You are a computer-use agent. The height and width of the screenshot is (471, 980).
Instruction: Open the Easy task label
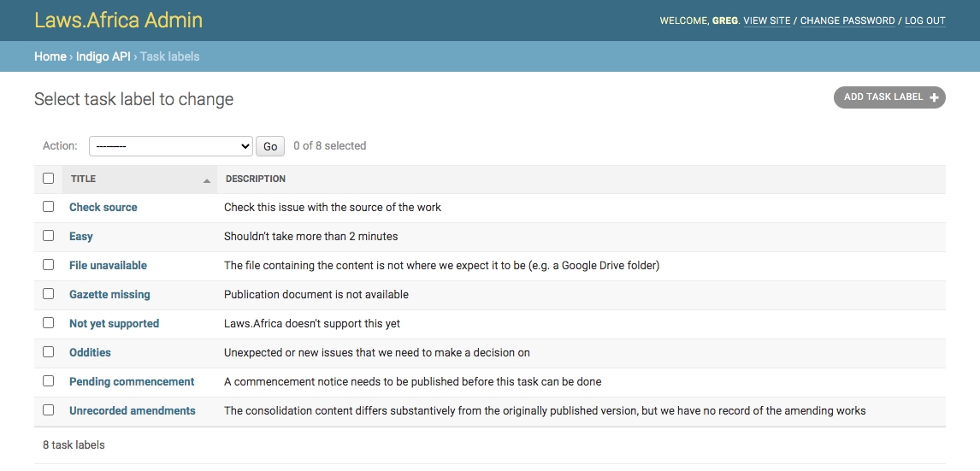click(x=81, y=236)
